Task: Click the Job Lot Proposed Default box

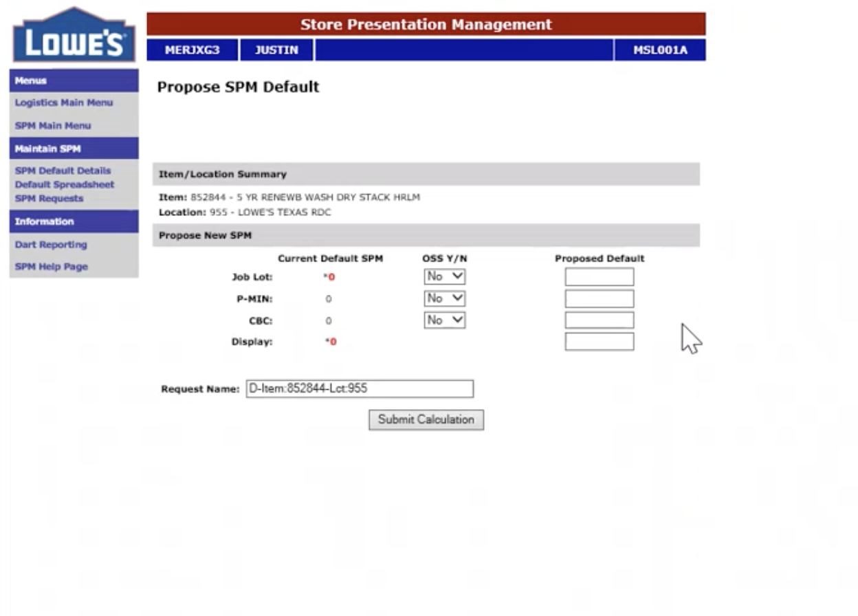Action: (x=598, y=276)
